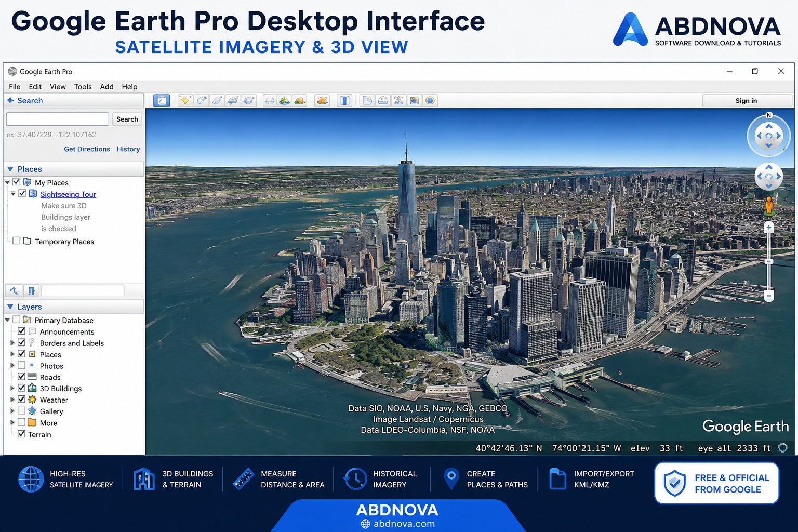Image resolution: width=798 pixels, height=532 pixels.
Task: Zoom out using the bottom minus button
Action: pos(769,296)
